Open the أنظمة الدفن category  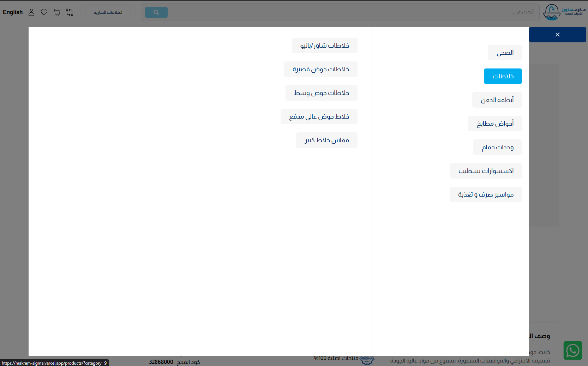tap(497, 100)
